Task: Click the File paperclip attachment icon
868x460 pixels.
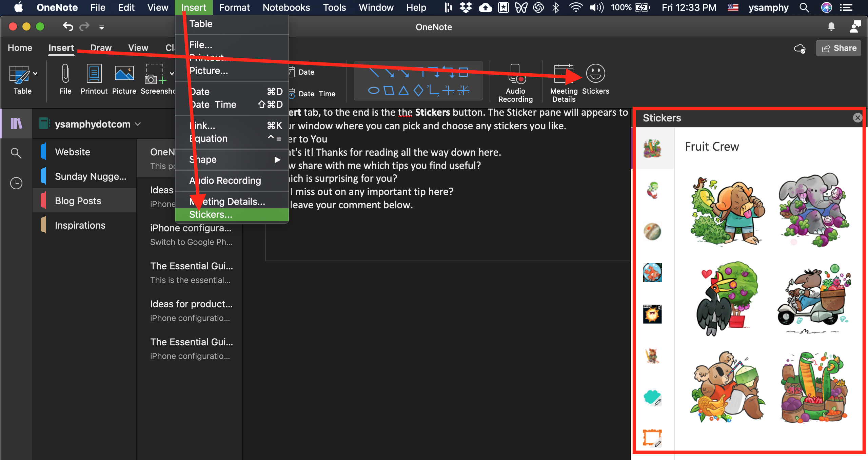Action: (65, 73)
